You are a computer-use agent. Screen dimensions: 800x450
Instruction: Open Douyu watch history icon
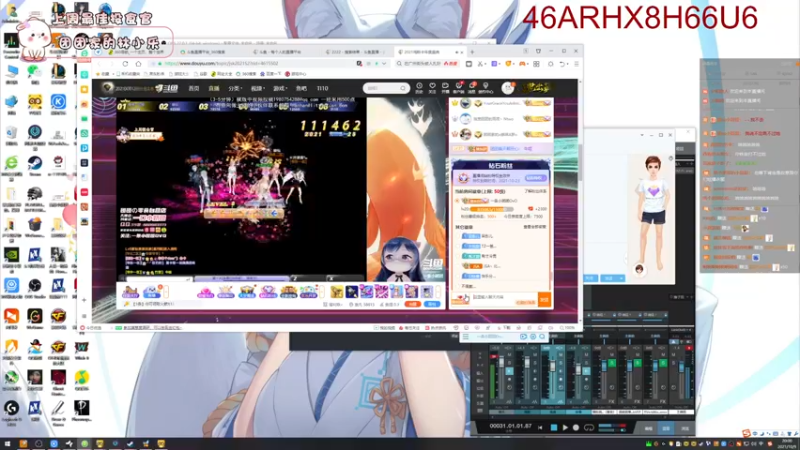419,88
